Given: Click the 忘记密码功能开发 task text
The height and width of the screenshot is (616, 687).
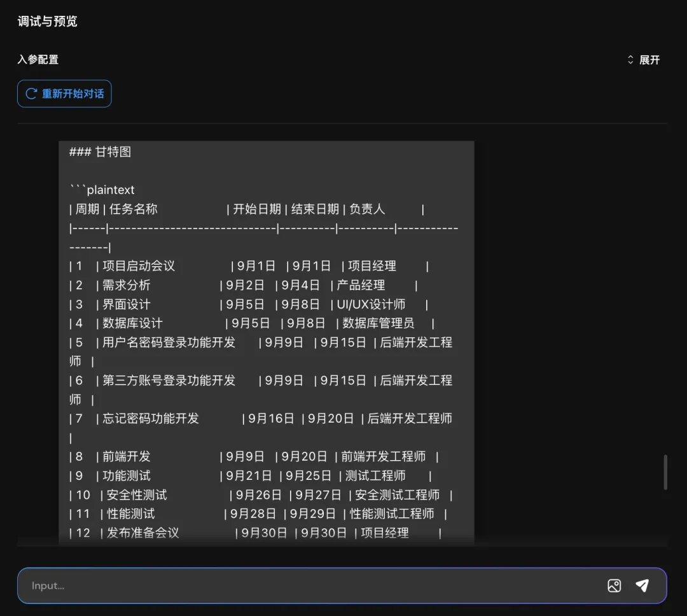Looking at the screenshot, I should pyautogui.click(x=151, y=418).
